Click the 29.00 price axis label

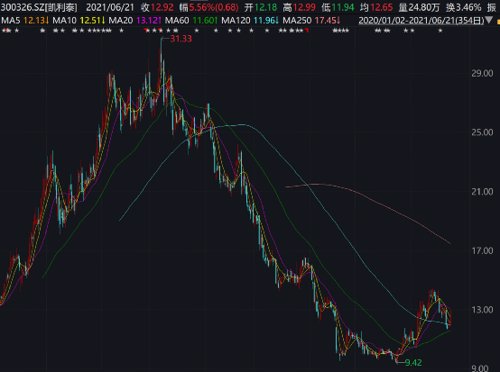pos(482,73)
